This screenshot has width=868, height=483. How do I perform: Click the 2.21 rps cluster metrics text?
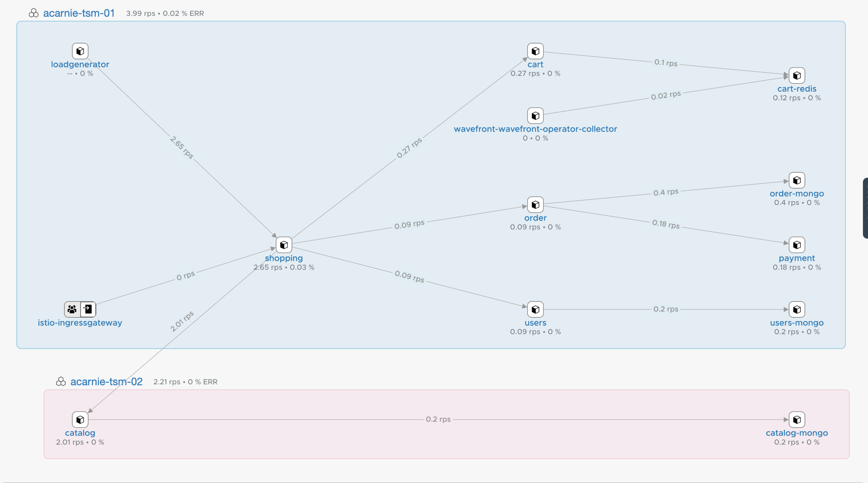(x=185, y=382)
